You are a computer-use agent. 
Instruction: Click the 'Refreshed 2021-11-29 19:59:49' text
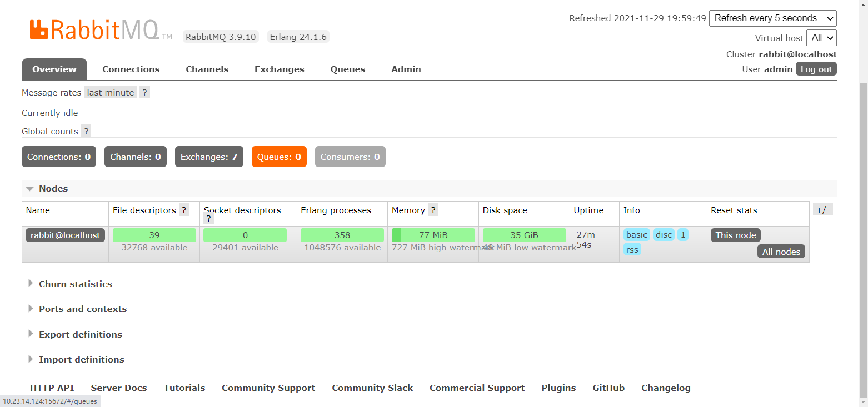[x=638, y=18]
